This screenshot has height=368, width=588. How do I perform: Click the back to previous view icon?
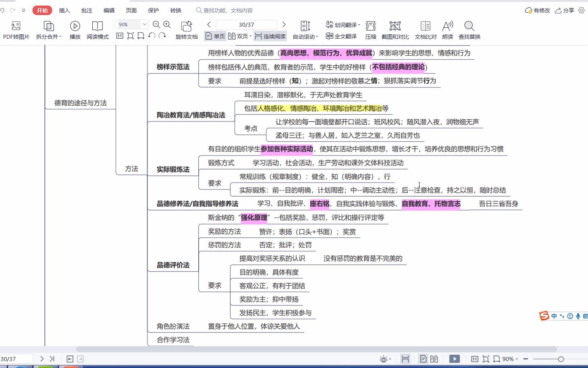click(x=70, y=359)
